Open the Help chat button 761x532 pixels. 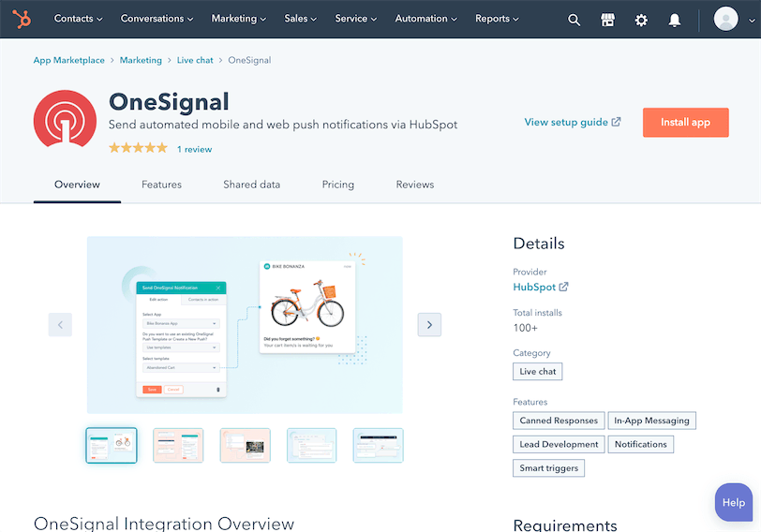pos(733,502)
